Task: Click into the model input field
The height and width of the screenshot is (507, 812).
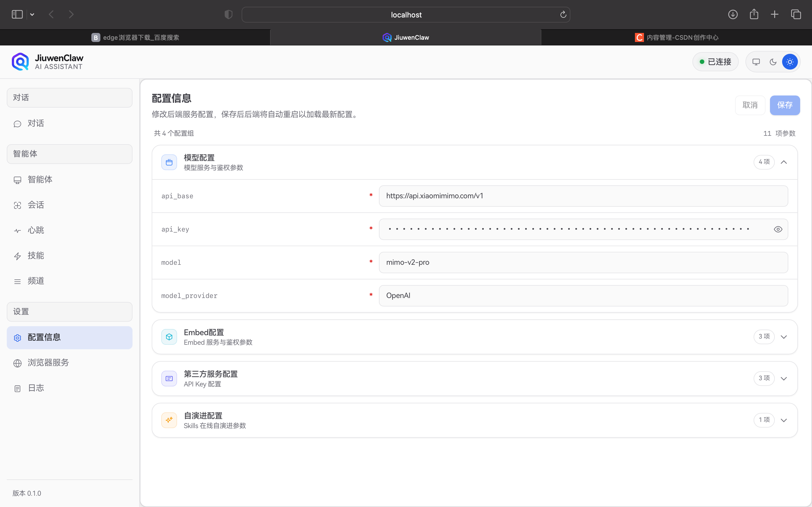Action: pos(583,263)
